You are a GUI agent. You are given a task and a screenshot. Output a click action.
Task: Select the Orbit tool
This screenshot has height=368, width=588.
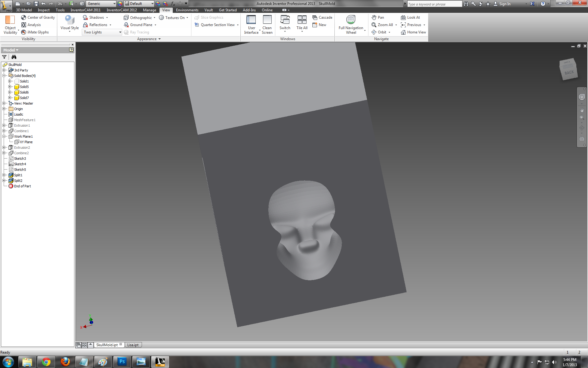point(379,32)
